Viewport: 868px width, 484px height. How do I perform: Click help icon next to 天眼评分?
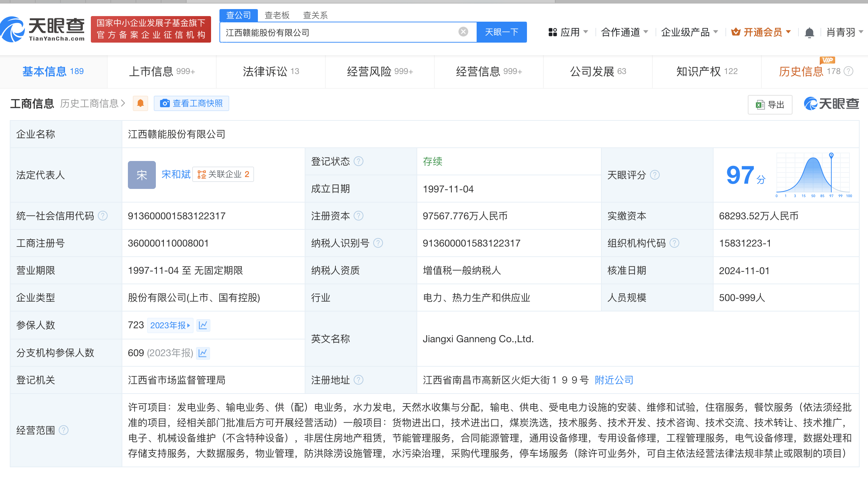pos(655,175)
